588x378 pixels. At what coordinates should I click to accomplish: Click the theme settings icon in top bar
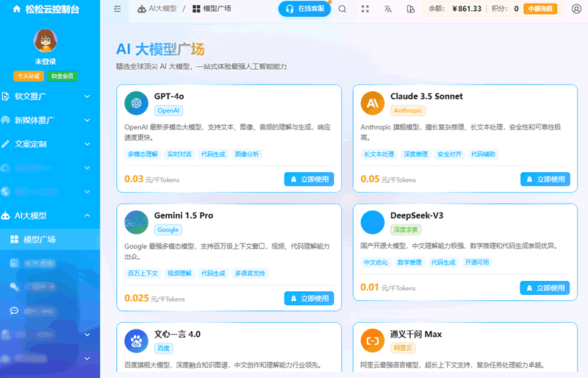click(411, 9)
